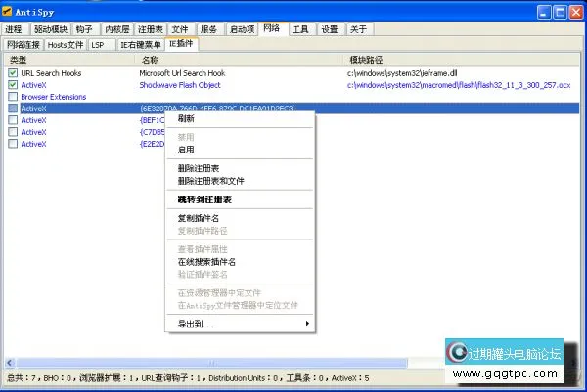Choose 刷新 in the context menu

(240, 119)
